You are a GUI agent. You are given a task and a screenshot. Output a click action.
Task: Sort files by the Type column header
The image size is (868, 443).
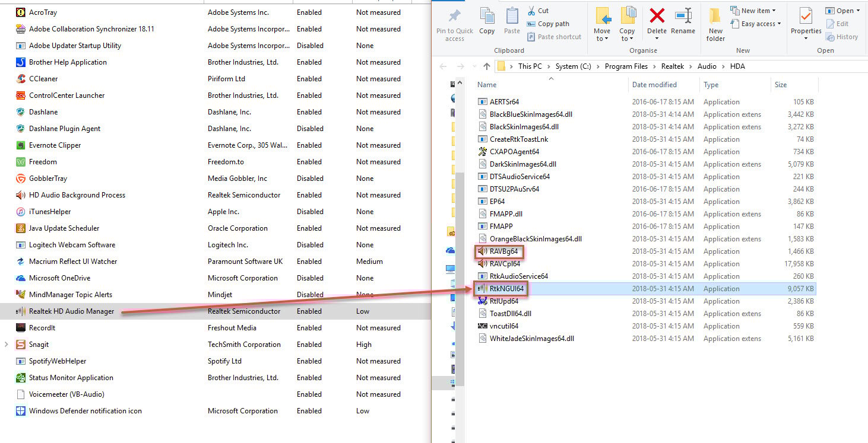[711, 85]
